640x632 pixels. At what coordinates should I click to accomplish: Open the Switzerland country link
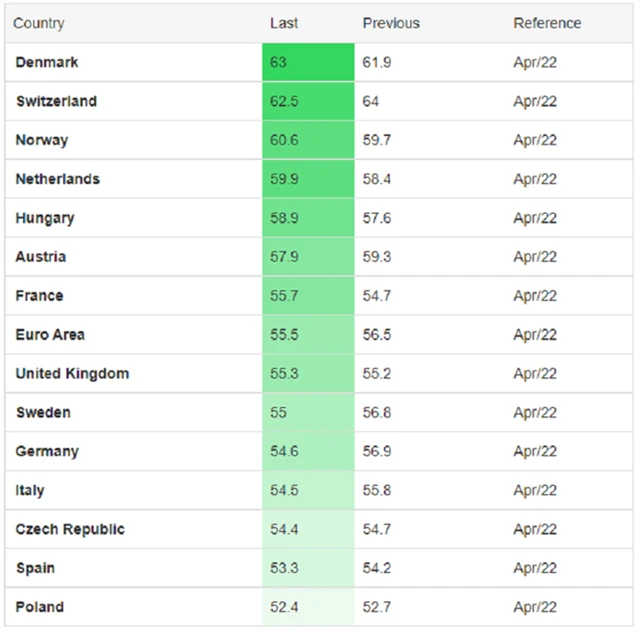coord(56,101)
